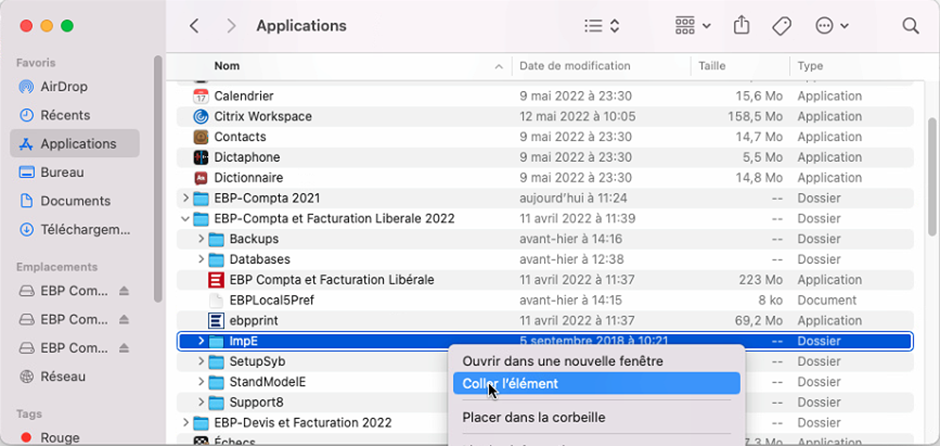Click the size value "223 Mo"
The image size is (940, 446).
[763, 280]
